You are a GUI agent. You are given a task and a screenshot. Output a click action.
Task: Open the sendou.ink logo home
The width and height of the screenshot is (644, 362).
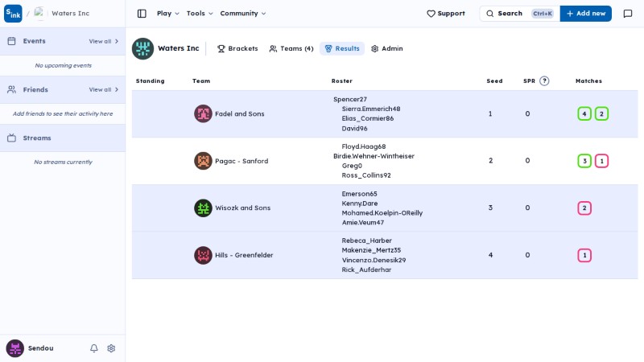13,14
